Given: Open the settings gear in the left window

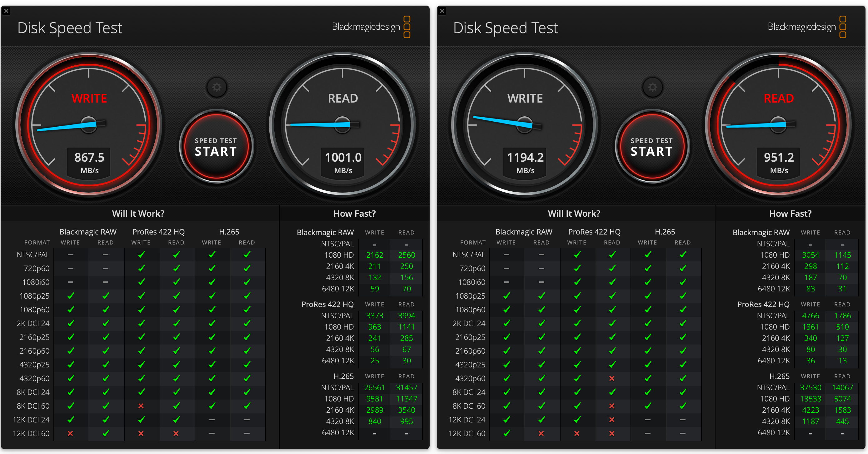Looking at the screenshot, I should [x=217, y=87].
